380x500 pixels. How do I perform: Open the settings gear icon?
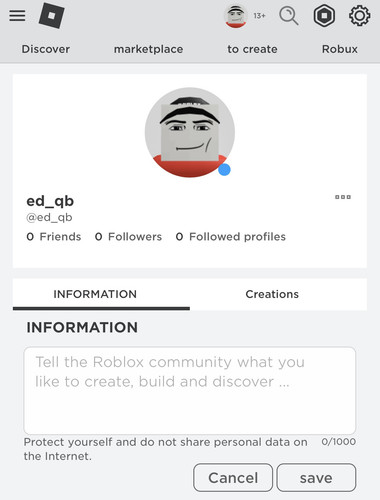tap(359, 16)
